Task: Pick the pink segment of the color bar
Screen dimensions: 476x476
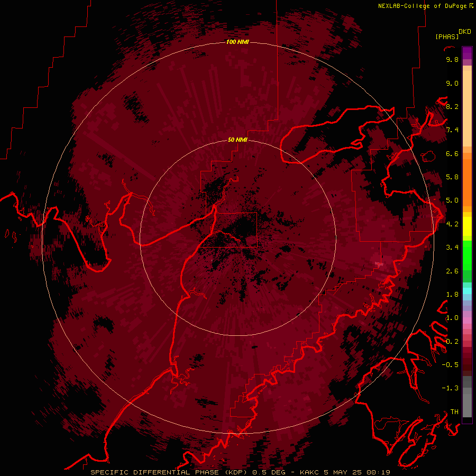Action: pyautogui.click(x=467, y=321)
